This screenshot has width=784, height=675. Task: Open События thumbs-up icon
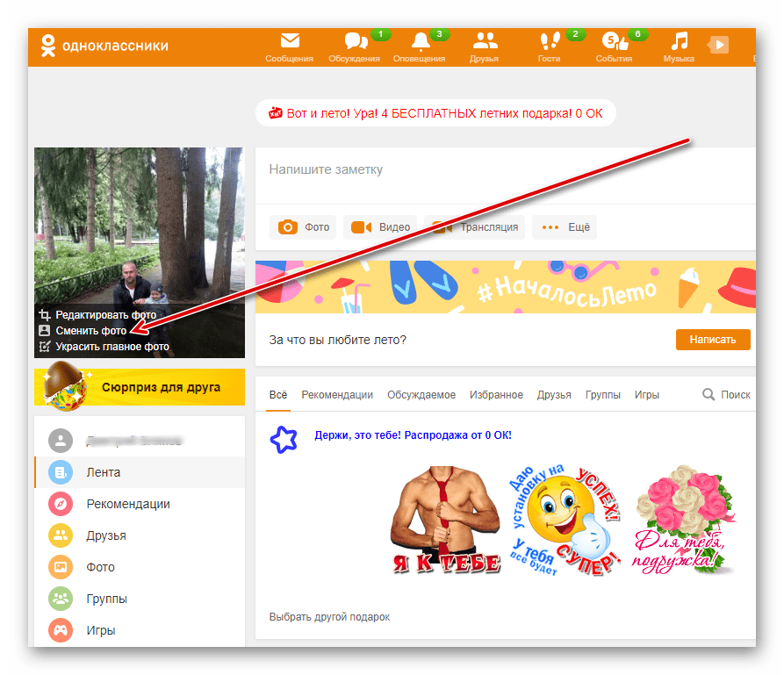615,41
